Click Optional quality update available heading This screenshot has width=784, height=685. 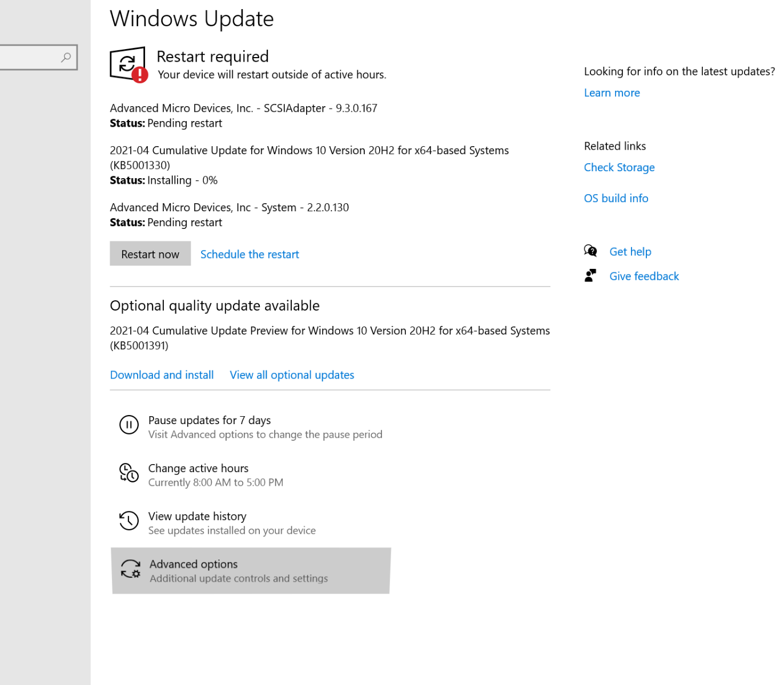pyautogui.click(x=215, y=306)
